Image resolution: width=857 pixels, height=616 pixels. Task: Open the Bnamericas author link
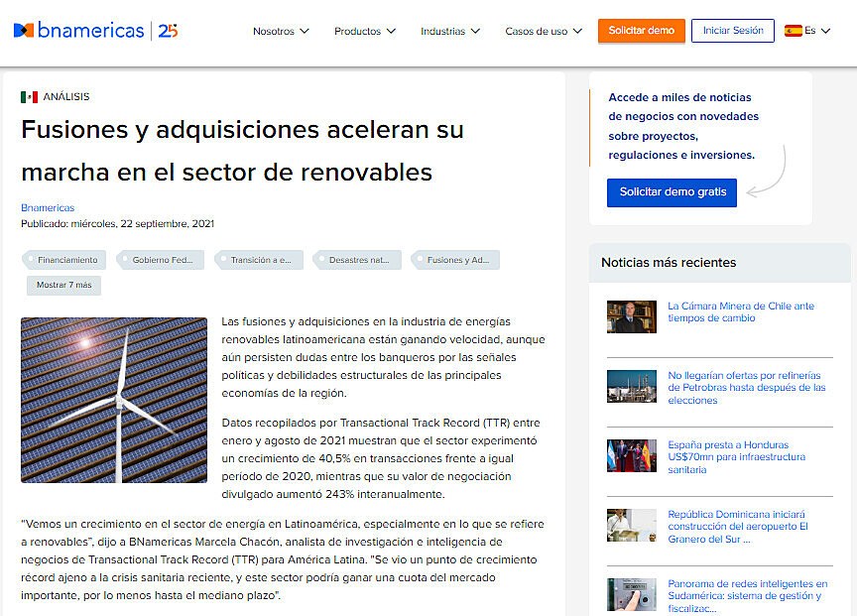[48, 208]
